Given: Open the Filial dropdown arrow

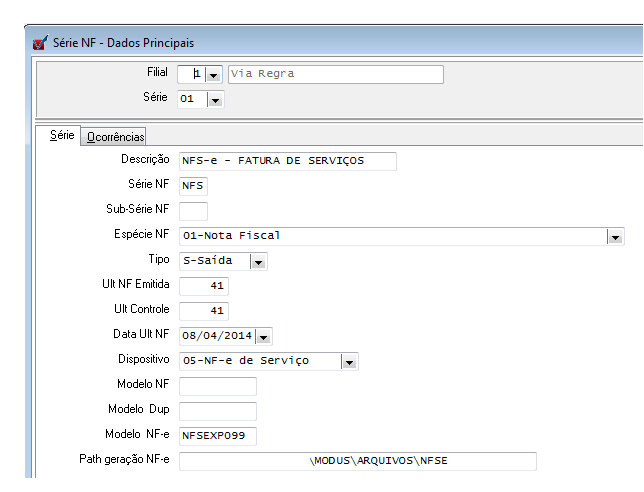Looking at the screenshot, I should (x=213, y=75).
